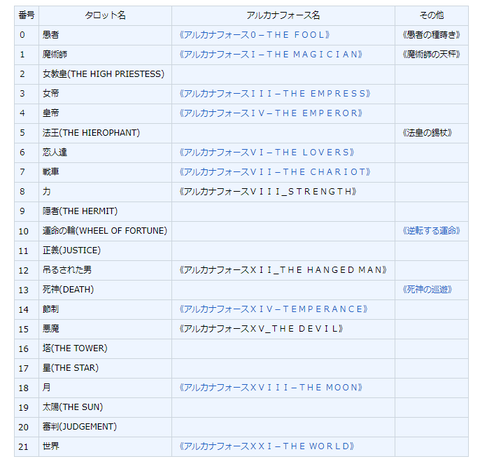The image size is (480, 466).
Task: Click the 運命の輪(WHEEL OF FORTUNE) cell
Action: click(105, 231)
